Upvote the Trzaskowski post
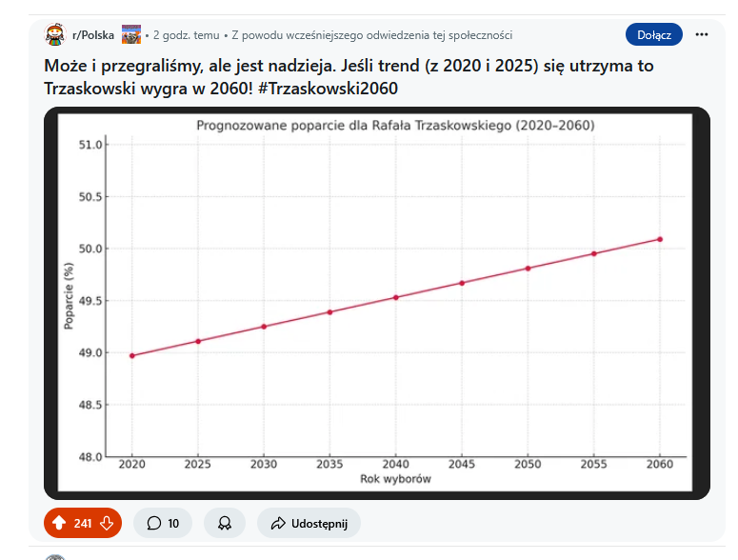Image resolution: width=738 pixels, height=560 pixels. (x=59, y=523)
